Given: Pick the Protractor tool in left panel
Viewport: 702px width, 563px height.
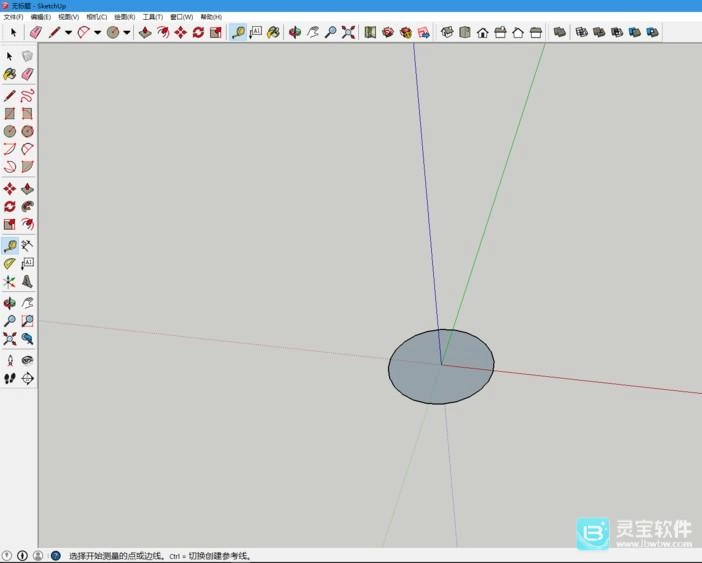Looking at the screenshot, I should [x=10, y=263].
